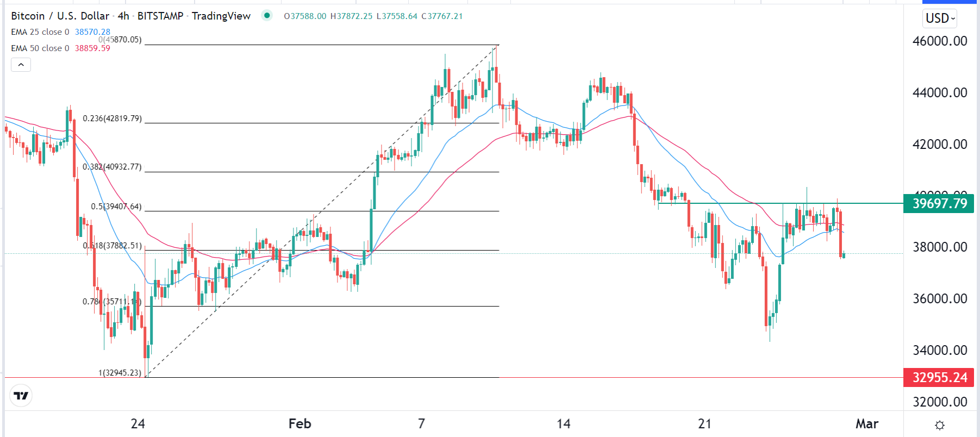This screenshot has height=437, width=980.
Task: Click the red 32955.24 price label
Action: pyautogui.click(x=939, y=377)
